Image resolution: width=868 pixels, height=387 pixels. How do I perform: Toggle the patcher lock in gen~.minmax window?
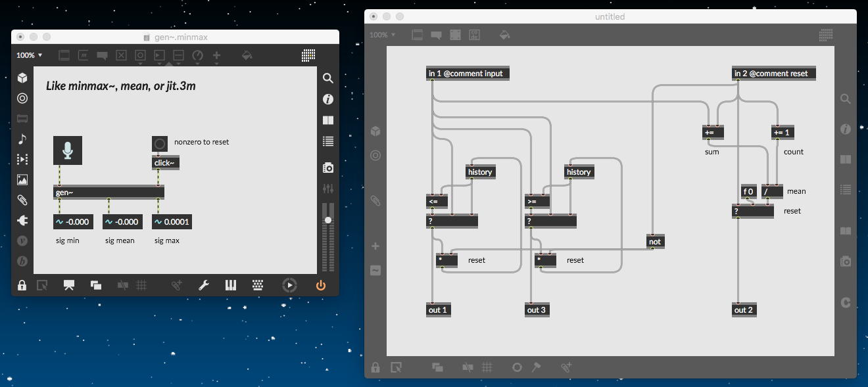[22, 285]
